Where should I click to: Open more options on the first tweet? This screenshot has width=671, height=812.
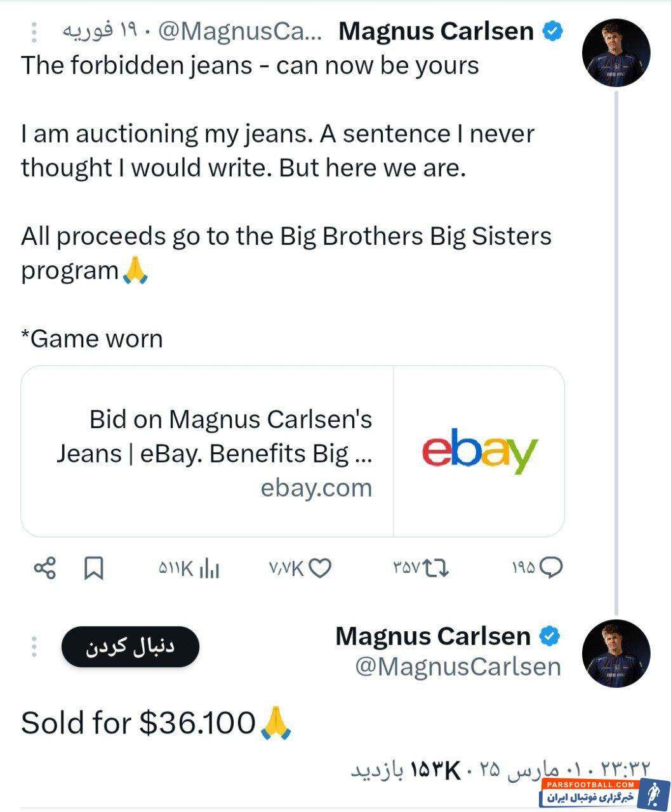coord(34,32)
